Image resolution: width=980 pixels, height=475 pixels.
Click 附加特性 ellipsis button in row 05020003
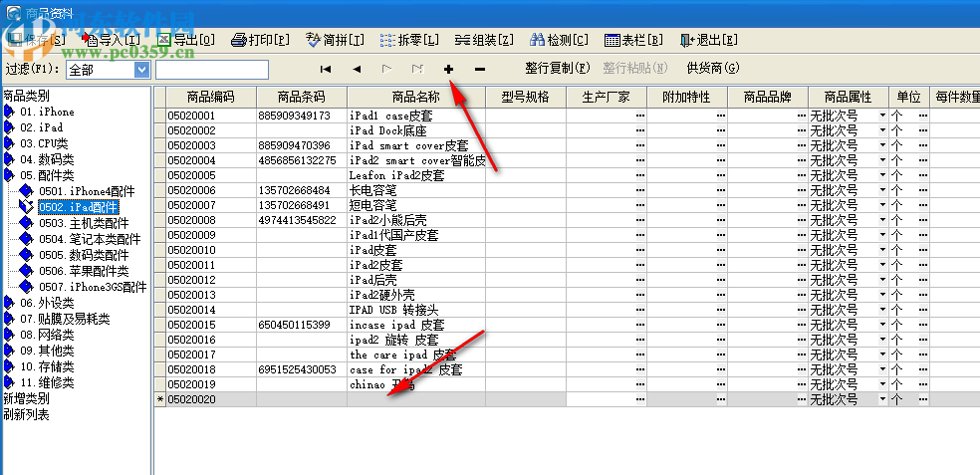(x=721, y=145)
